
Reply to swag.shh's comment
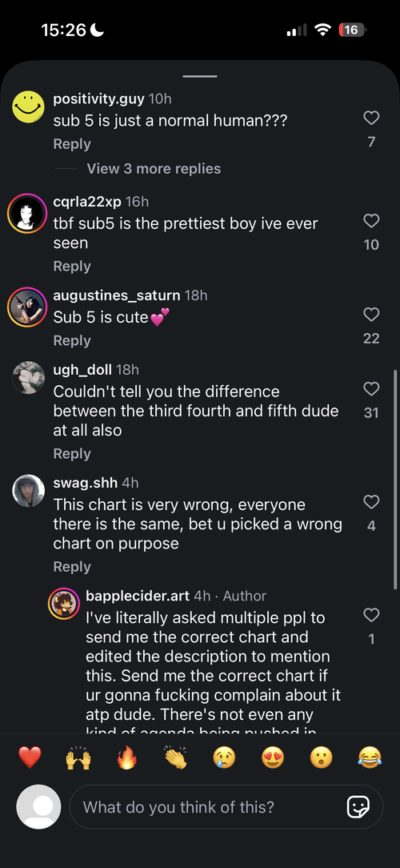[71, 566]
